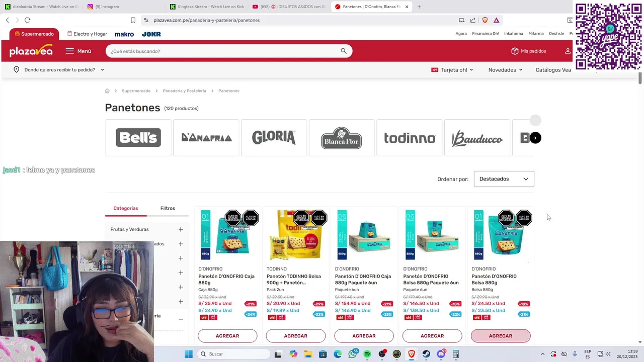Click the location pin icon
The width and height of the screenshot is (644, 362).
click(16, 70)
